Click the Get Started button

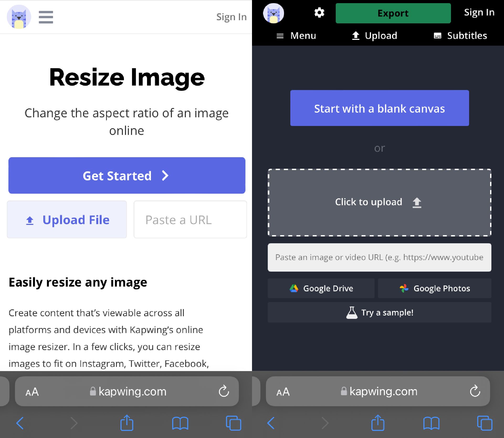(x=127, y=175)
